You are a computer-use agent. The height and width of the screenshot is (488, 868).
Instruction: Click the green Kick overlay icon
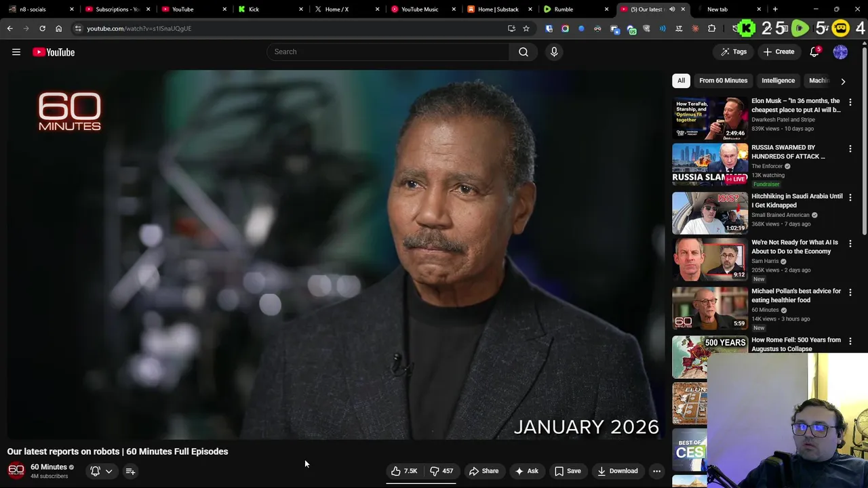(x=747, y=28)
